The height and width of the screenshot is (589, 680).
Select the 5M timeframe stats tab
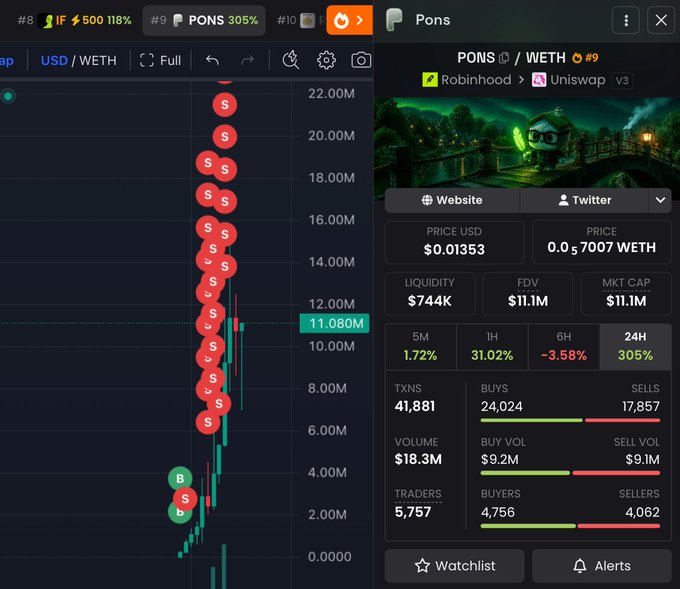pyautogui.click(x=420, y=347)
